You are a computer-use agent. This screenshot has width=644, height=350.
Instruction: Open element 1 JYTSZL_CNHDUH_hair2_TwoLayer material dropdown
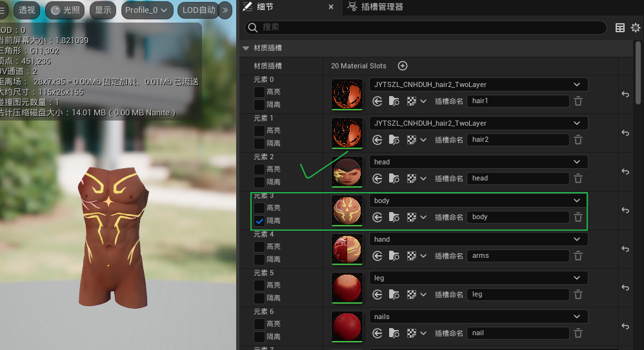(x=478, y=123)
